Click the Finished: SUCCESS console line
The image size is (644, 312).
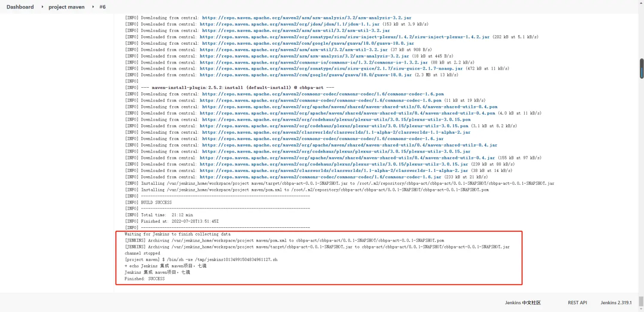pos(145,279)
